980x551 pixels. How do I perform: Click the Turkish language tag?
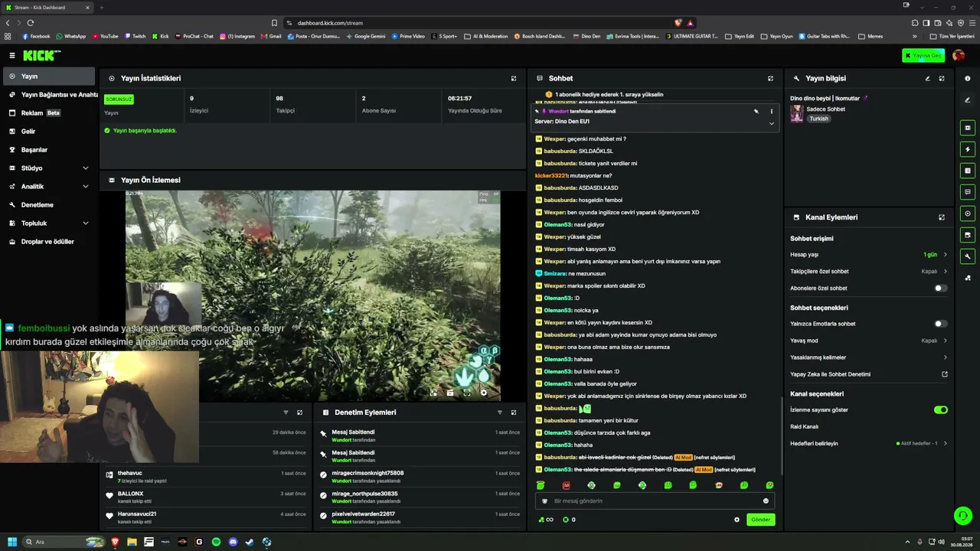819,119
